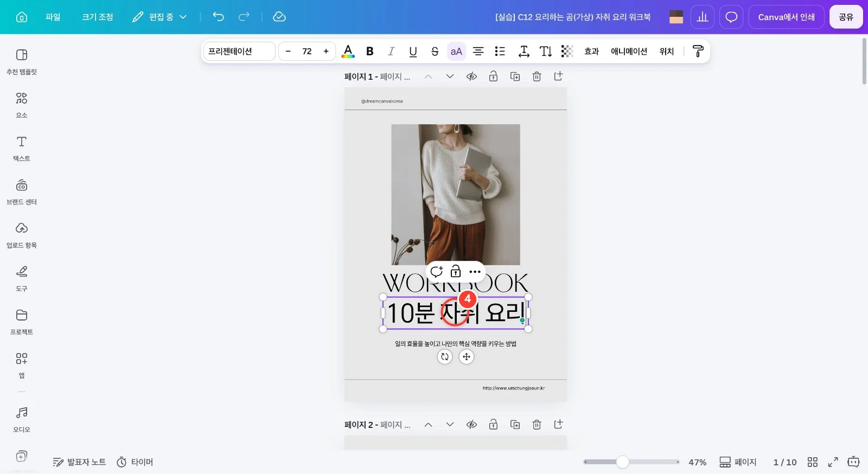Duplicate page 1
The width and height of the screenshot is (868, 474).
click(x=515, y=76)
